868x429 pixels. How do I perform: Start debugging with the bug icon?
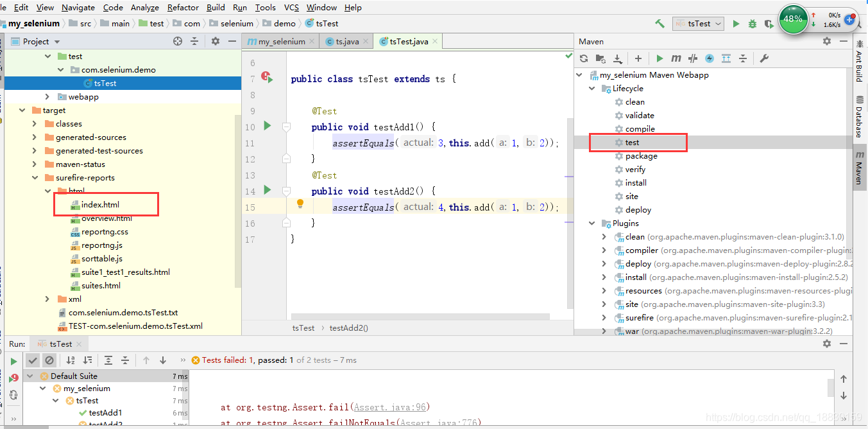point(753,24)
